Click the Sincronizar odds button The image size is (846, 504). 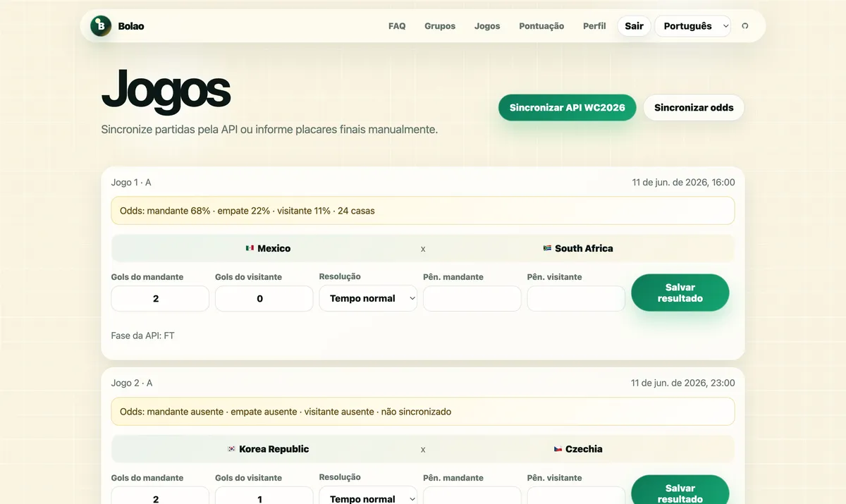[694, 108]
